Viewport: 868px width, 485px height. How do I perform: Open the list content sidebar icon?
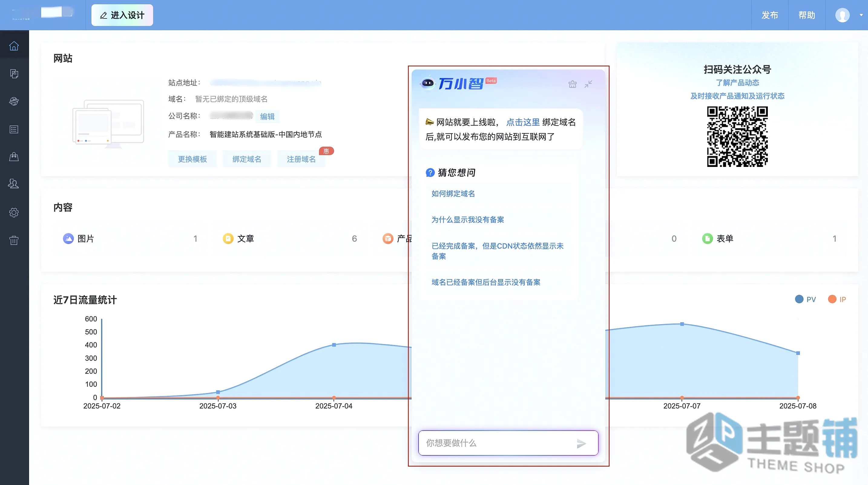(x=14, y=129)
